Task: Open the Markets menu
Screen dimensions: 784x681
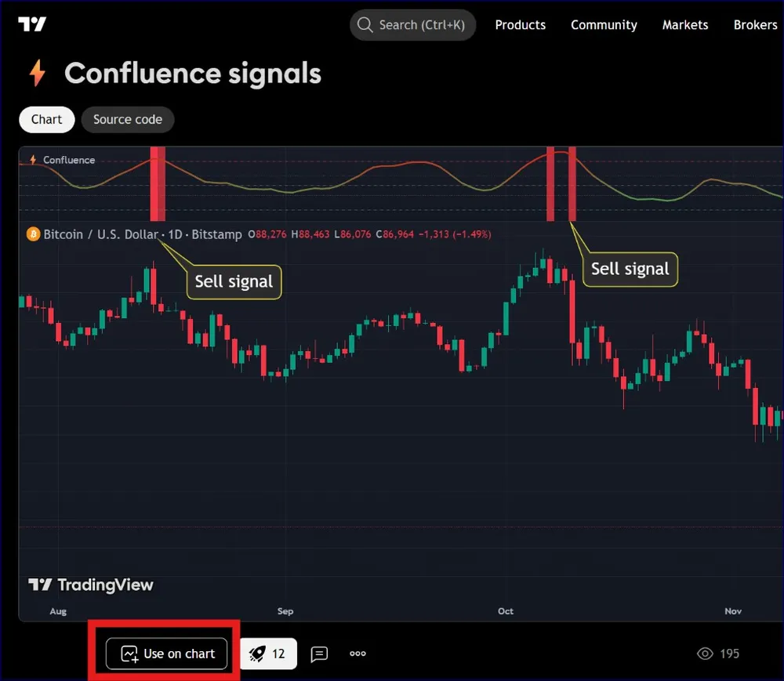Action: coord(684,24)
